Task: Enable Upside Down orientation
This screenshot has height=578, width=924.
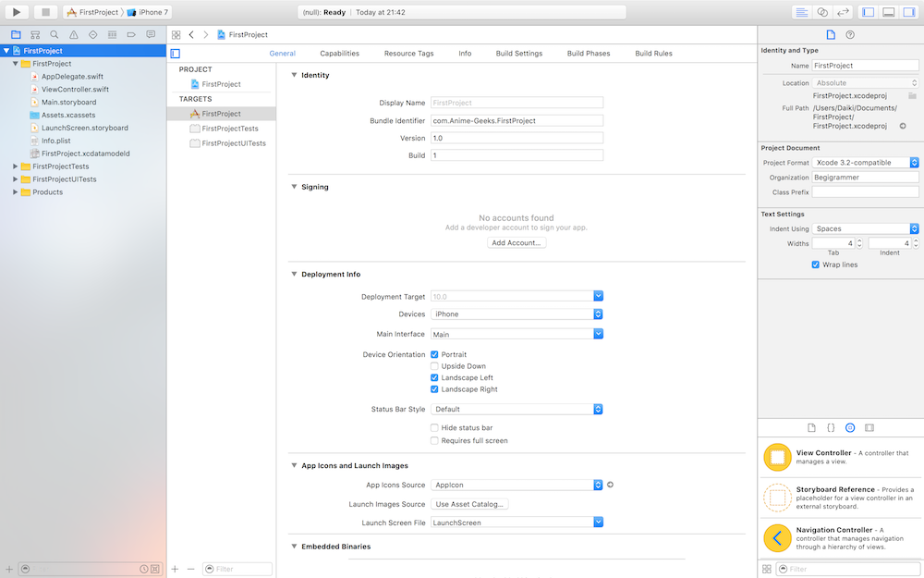Action: tap(434, 366)
